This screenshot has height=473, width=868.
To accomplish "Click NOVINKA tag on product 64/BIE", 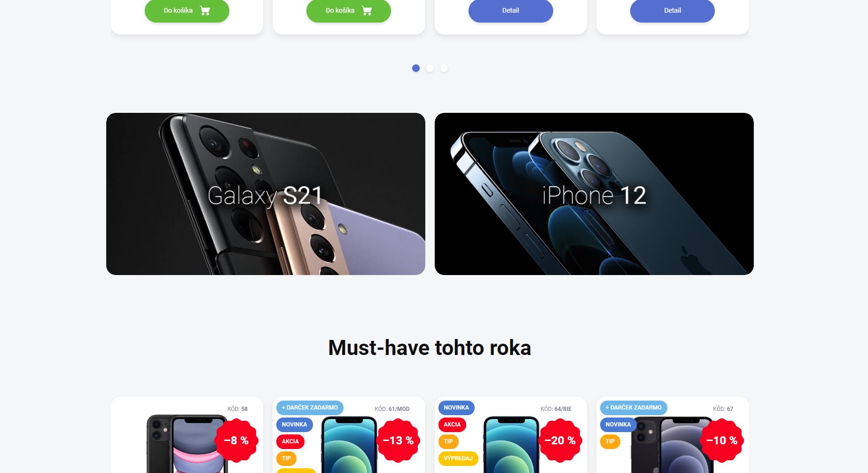I will (456, 408).
